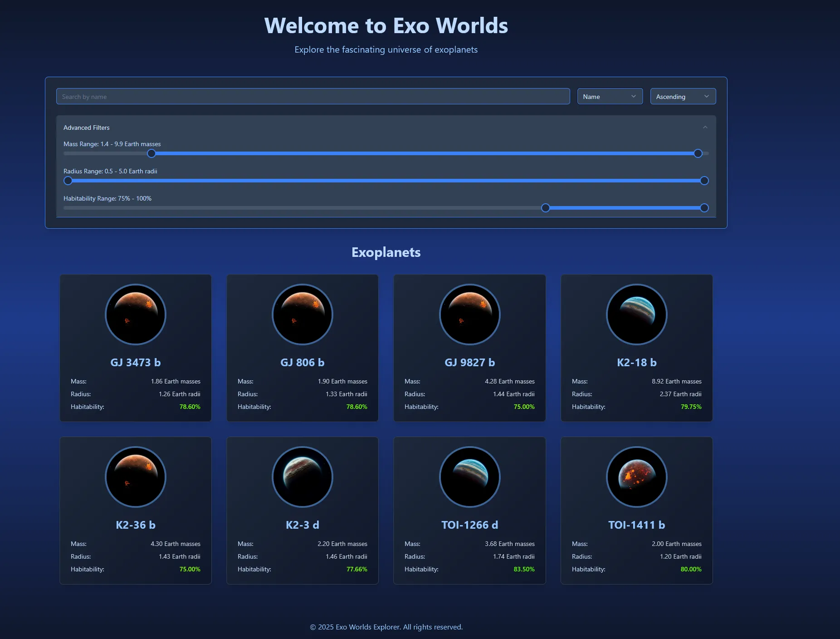This screenshot has height=639, width=840.
Task: Click the K2-18 b planet image
Action: point(636,315)
